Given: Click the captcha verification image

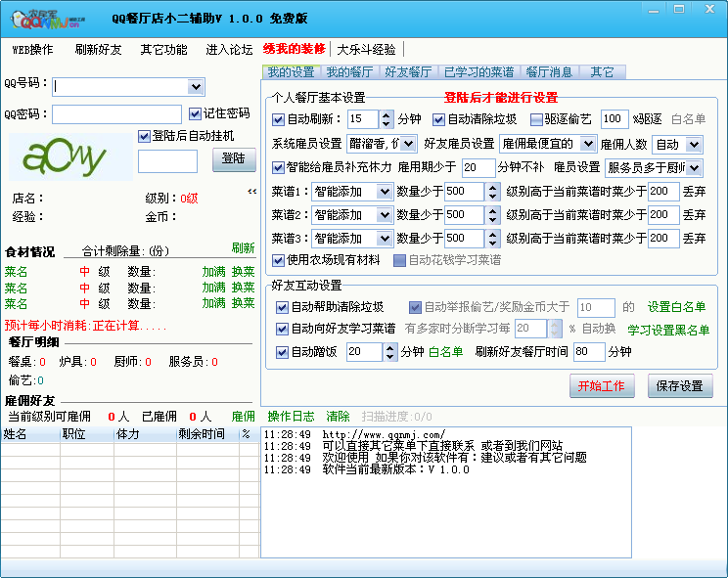Looking at the screenshot, I should tap(68, 156).
